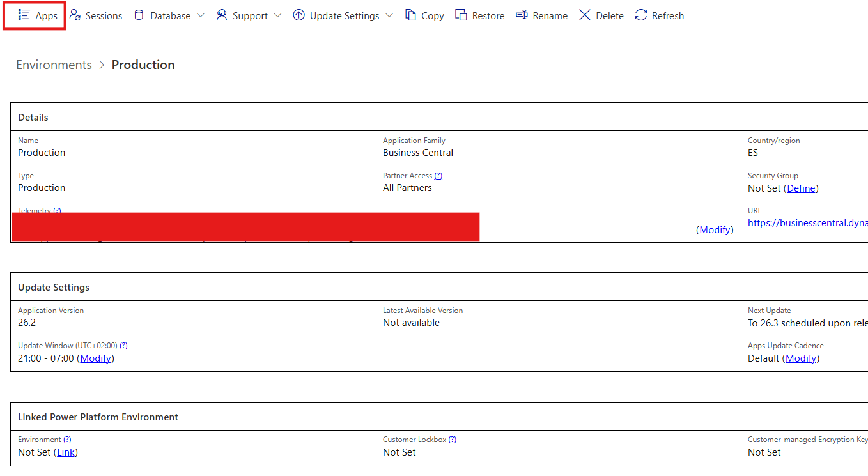868x476 pixels.
Task: Click the Linked Power Platform Environment heading
Action: click(x=98, y=417)
